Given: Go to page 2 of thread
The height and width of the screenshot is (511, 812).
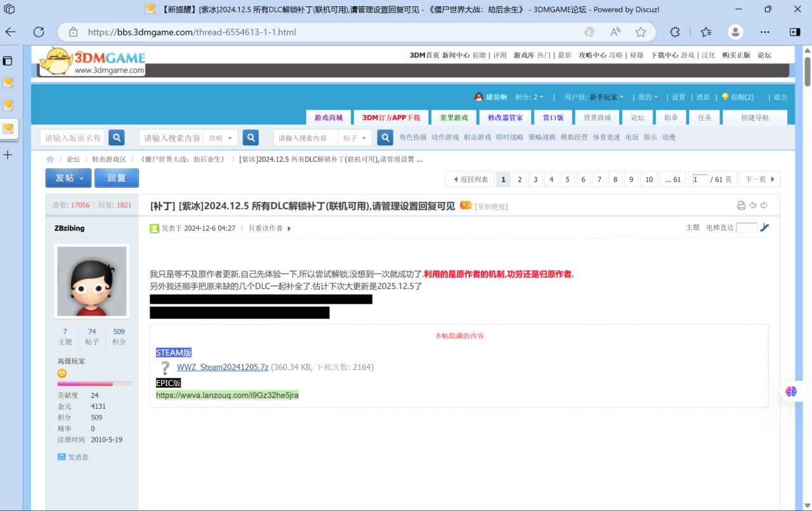Looking at the screenshot, I should point(520,180).
